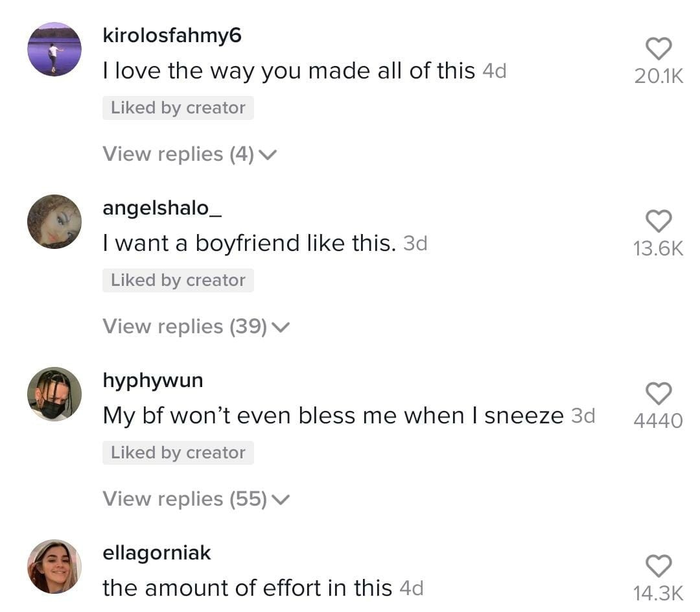Image resolution: width=700 pixels, height=612 pixels.
Task: Tap the "My bf won't even bless me" comment text
Action: (332, 416)
